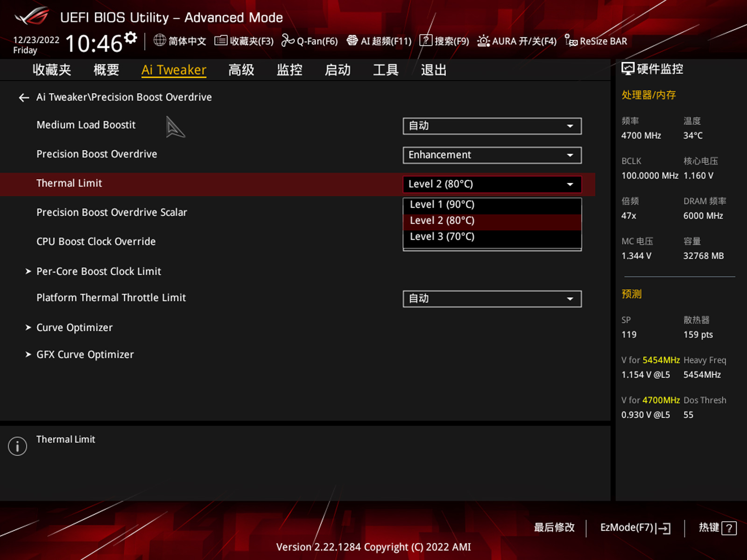Expand the Curve Optimizer section

(74, 327)
